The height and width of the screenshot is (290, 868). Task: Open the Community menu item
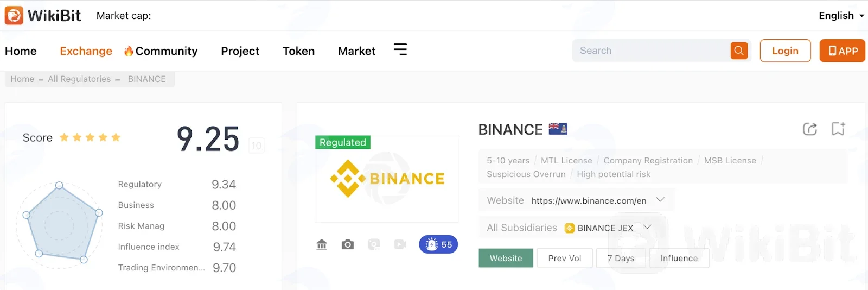click(x=161, y=51)
